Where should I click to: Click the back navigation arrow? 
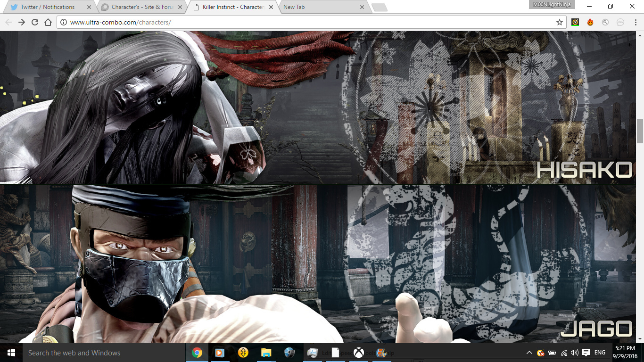point(8,22)
